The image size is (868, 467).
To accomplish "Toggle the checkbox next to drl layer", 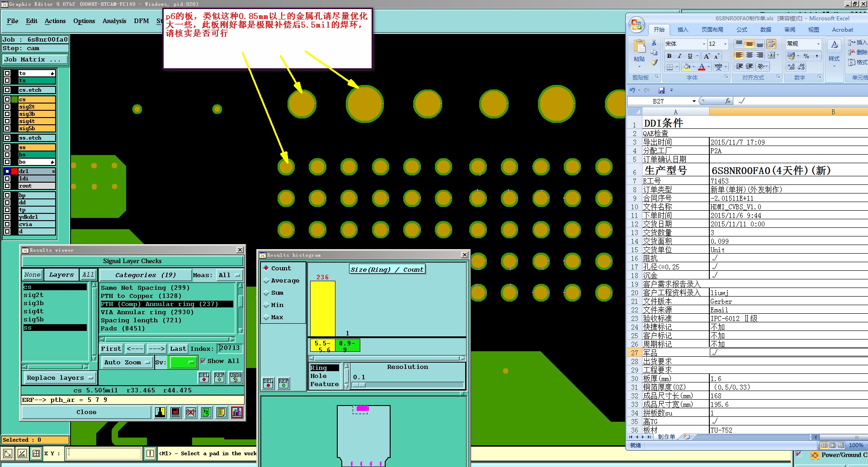I will coord(7,171).
